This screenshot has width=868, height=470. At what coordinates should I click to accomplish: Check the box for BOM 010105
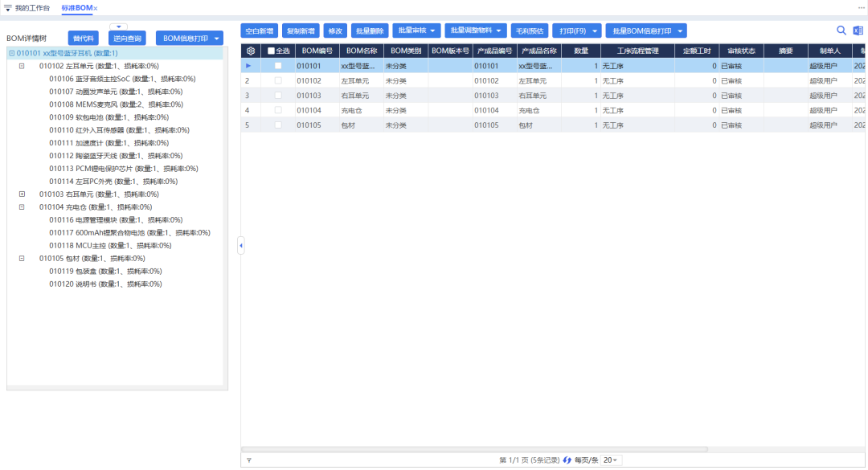click(x=278, y=125)
